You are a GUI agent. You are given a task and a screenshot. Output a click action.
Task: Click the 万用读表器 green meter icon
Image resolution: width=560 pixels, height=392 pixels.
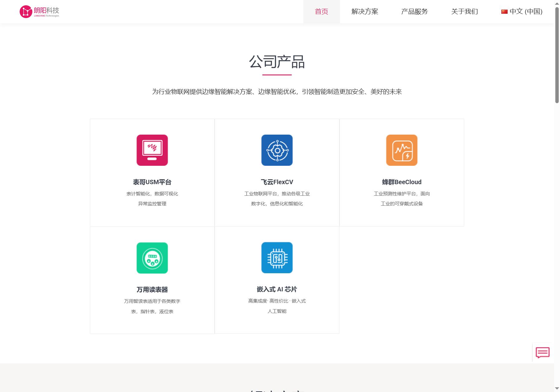[x=152, y=258]
